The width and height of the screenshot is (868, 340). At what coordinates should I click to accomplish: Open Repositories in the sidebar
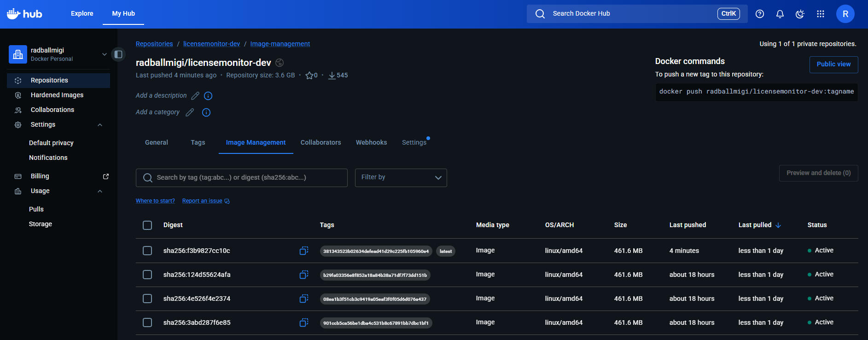pyautogui.click(x=58, y=80)
